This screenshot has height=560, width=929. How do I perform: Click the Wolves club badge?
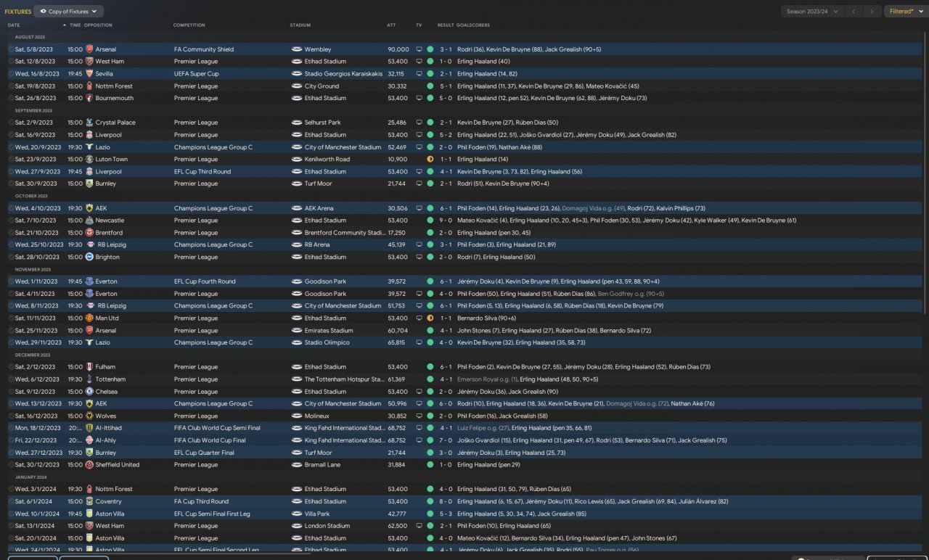click(x=89, y=416)
